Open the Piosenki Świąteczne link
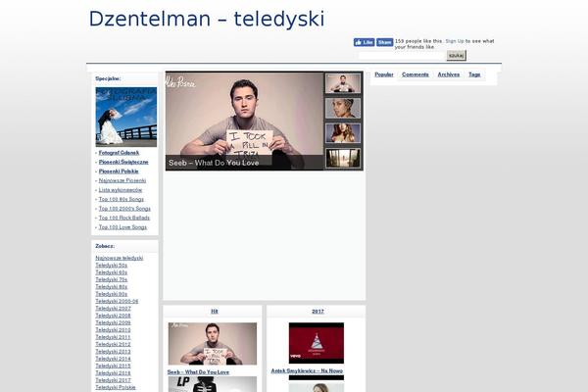588x392 pixels. tap(123, 162)
